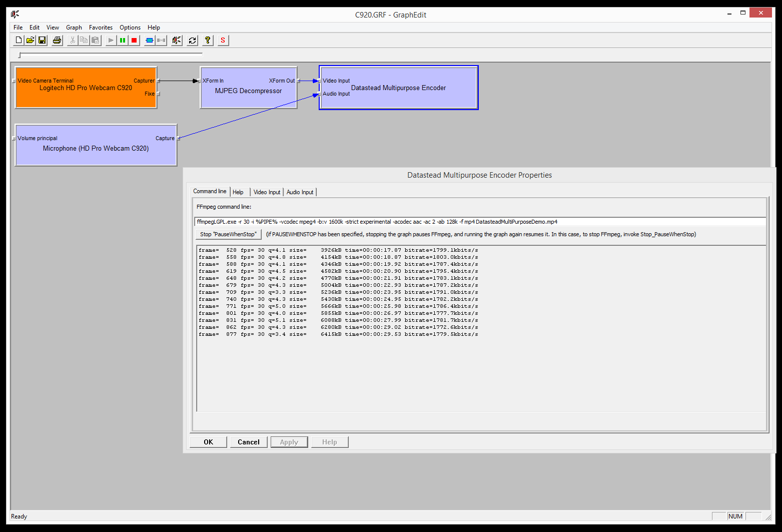The width and height of the screenshot is (782, 532).
Task: Select the Command line tab
Action: [x=210, y=191]
